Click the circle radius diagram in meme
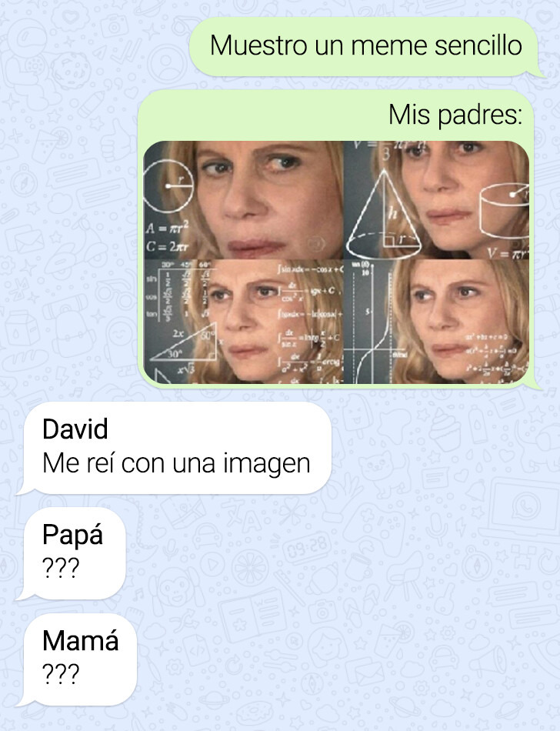Image resolution: width=560 pixels, height=731 pixels. (167, 186)
